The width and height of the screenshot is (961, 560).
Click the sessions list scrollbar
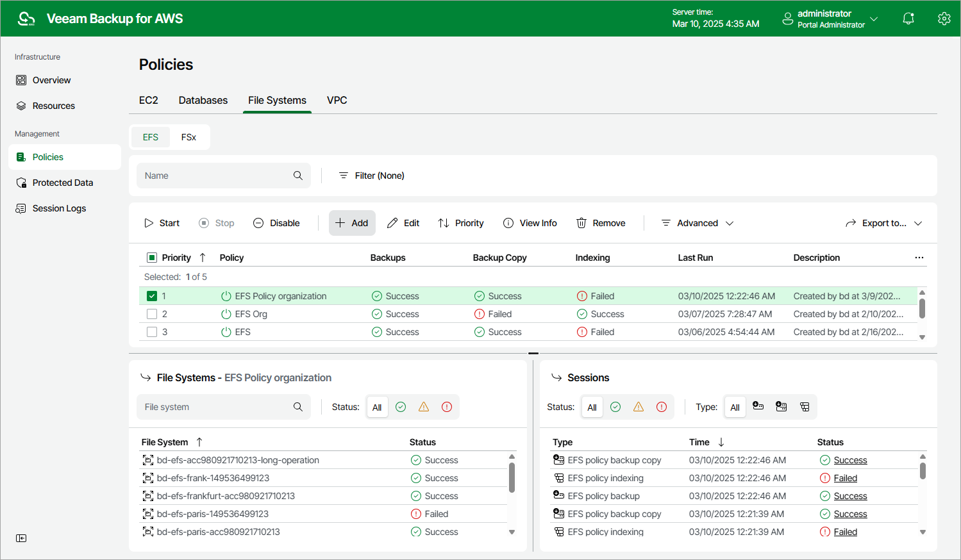pos(923,471)
